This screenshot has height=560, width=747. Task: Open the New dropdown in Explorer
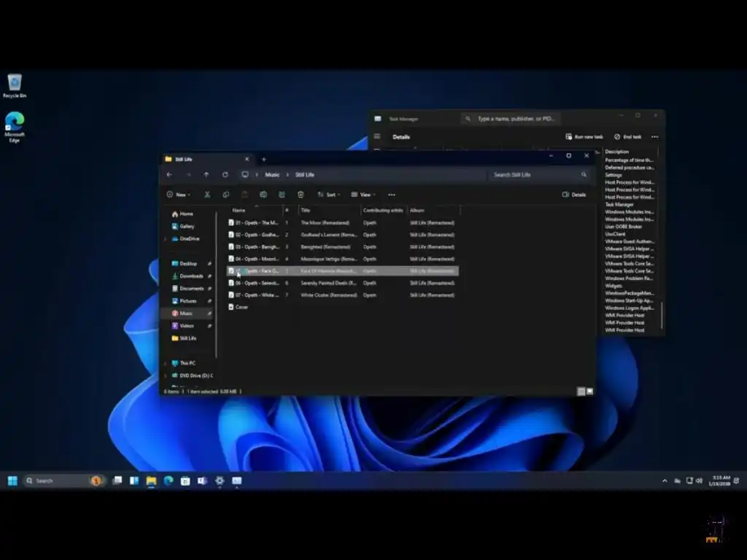coord(179,195)
